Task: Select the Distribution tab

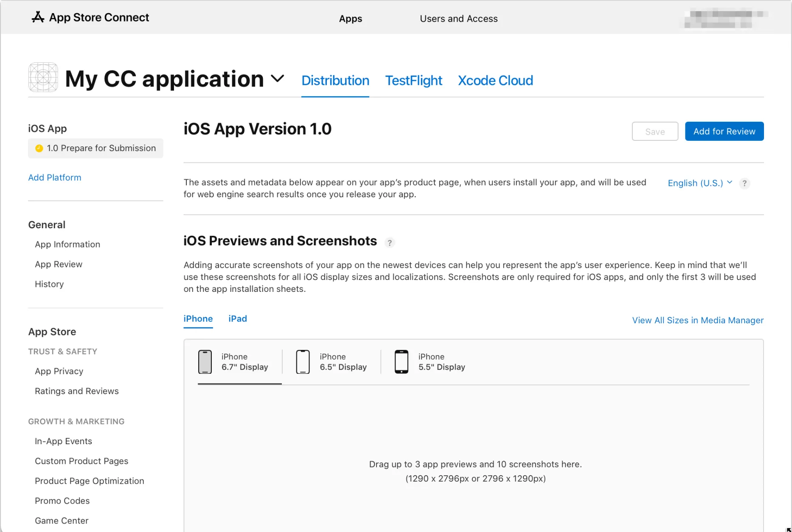Action: click(335, 80)
